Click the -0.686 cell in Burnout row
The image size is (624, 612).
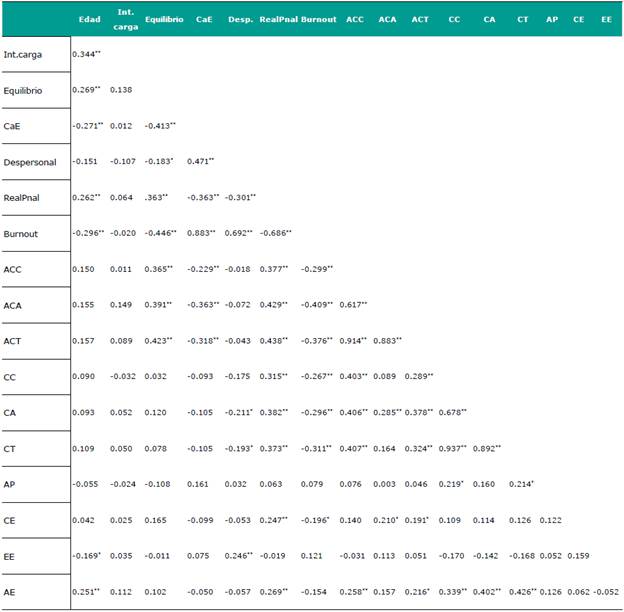coord(276,232)
